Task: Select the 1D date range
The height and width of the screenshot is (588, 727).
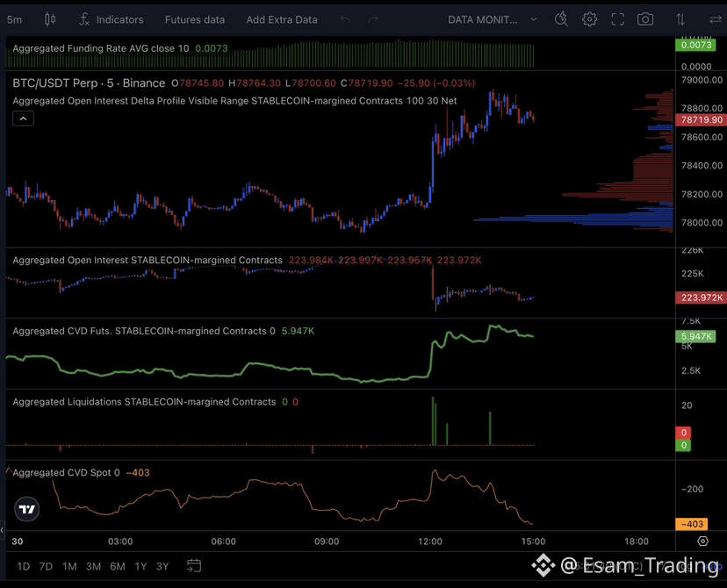Action: coord(23,566)
